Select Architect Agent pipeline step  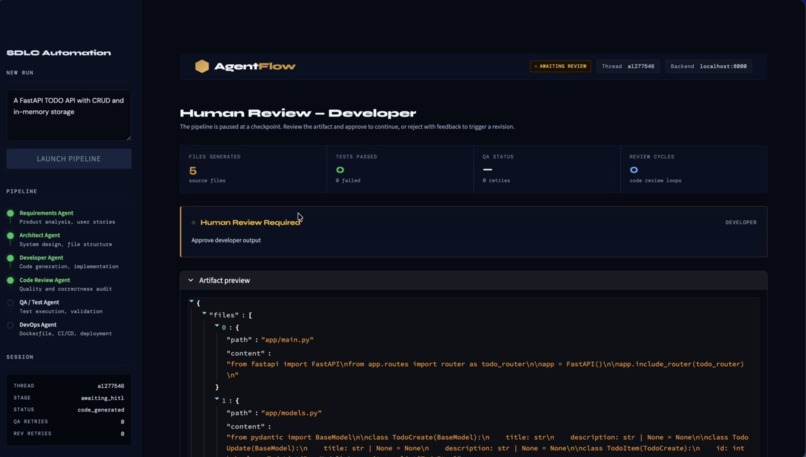pos(65,240)
